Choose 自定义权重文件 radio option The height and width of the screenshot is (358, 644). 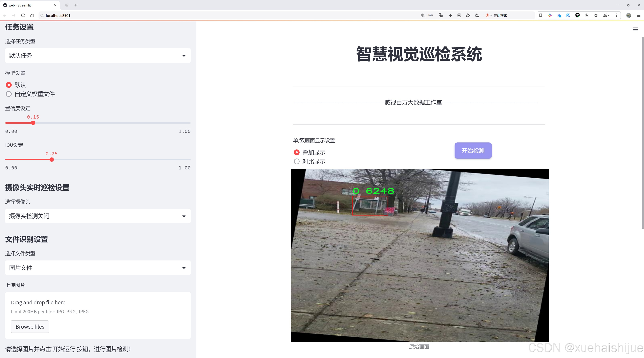tap(9, 94)
